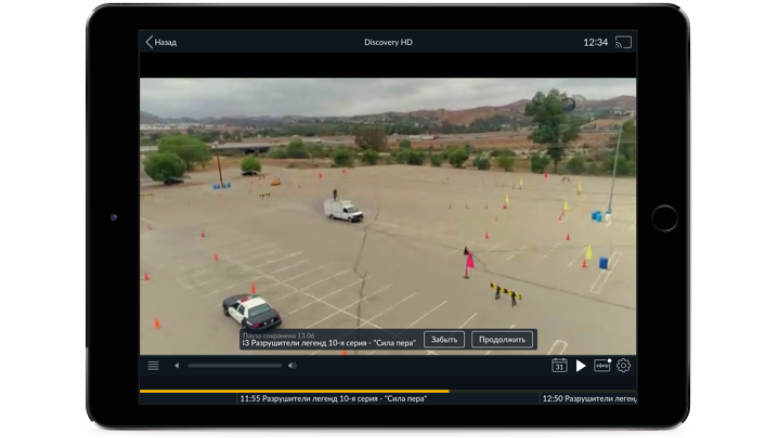778x438 pixels.
Task: Open the screen cast icon
Action: (x=623, y=42)
